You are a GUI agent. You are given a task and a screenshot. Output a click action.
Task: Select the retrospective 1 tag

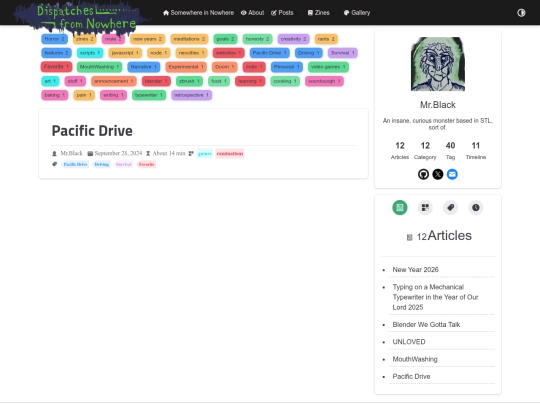tap(191, 95)
